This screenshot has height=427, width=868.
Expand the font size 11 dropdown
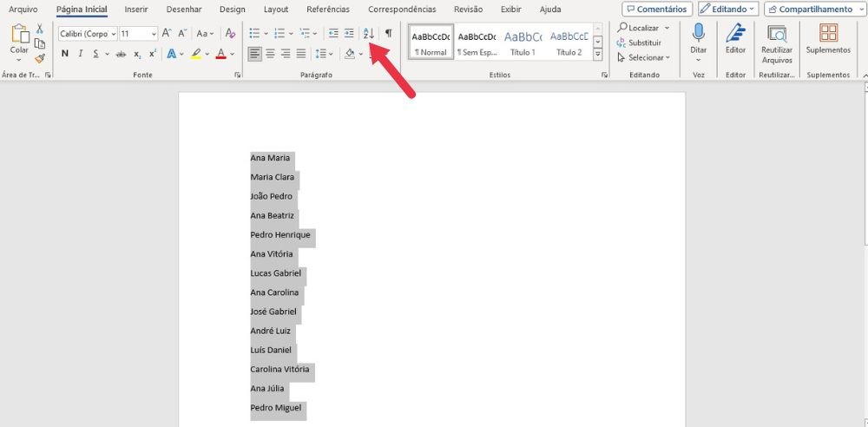(154, 34)
